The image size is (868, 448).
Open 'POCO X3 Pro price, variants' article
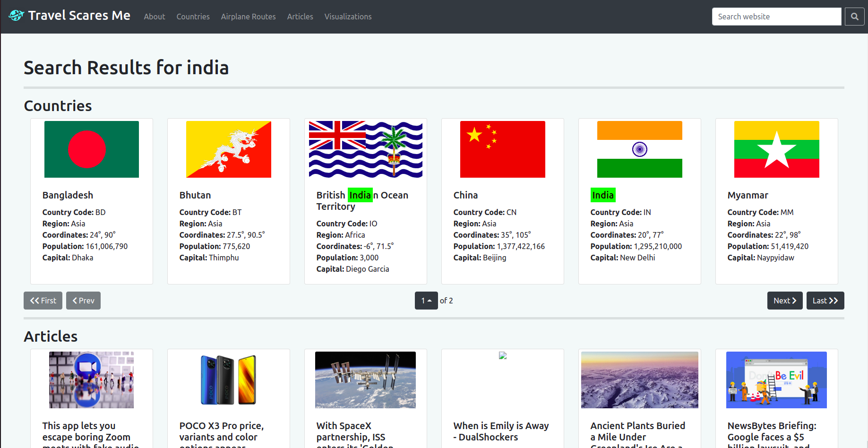coord(222,434)
